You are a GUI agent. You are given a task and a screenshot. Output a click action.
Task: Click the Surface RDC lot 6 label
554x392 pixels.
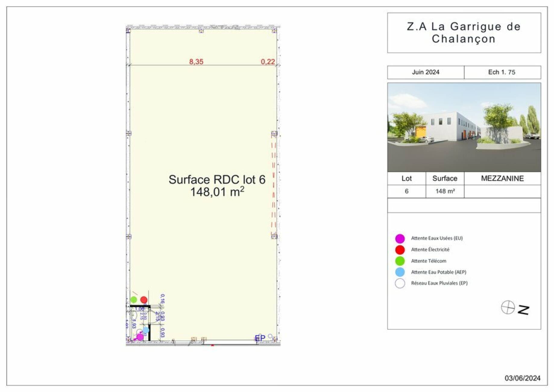(x=217, y=180)
